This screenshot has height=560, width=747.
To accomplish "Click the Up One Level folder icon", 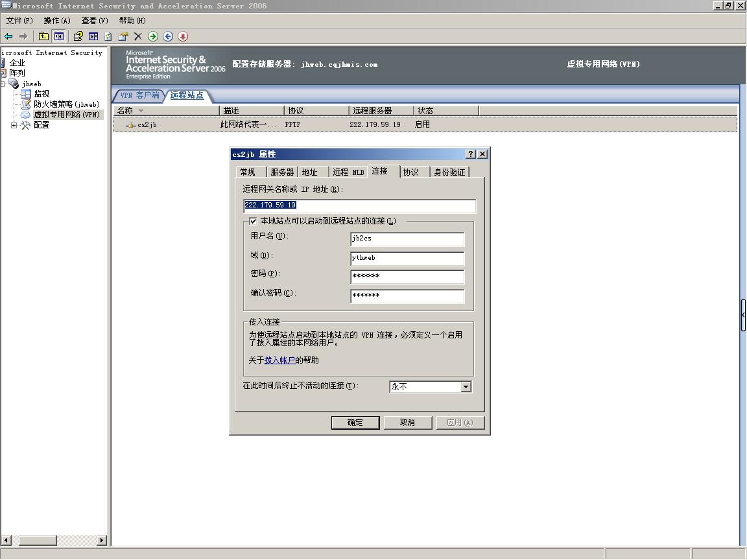I will [43, 36].
